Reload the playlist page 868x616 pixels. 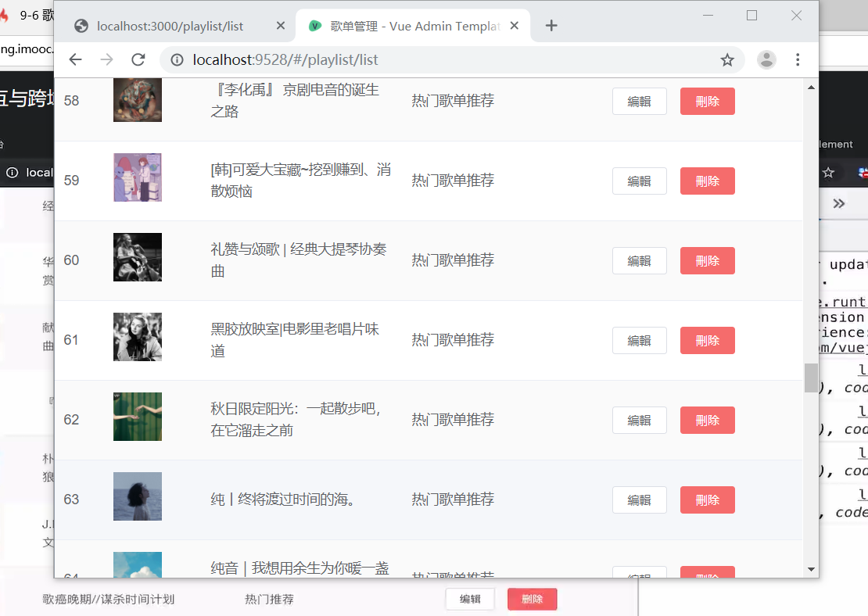coord(138,59)
